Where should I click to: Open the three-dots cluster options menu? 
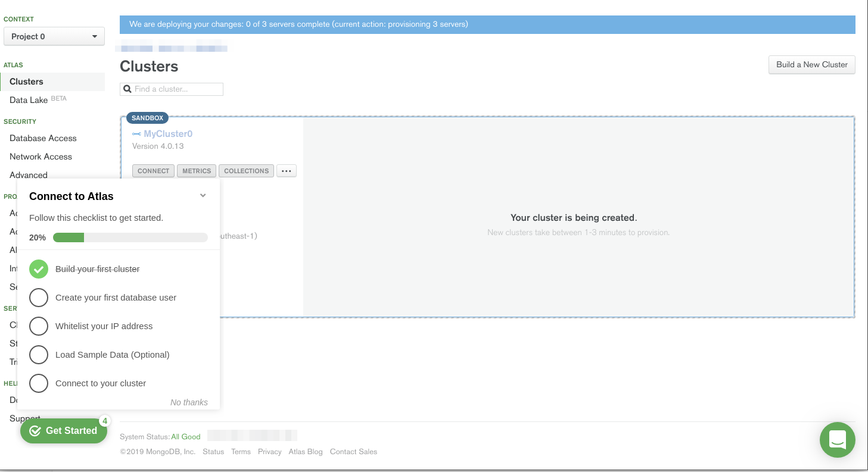[x=287, y=171]
